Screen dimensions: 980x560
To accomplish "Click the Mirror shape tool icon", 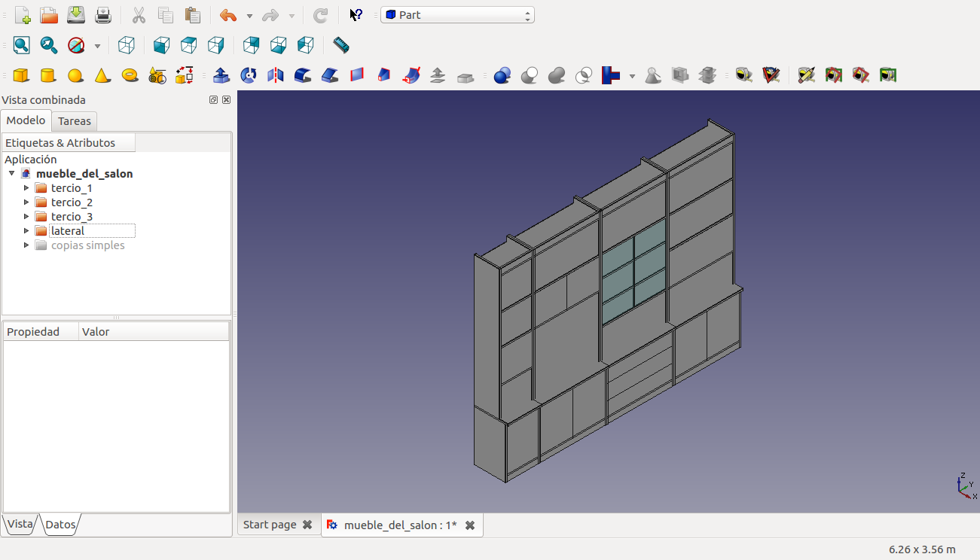I will tap(276, 75).
